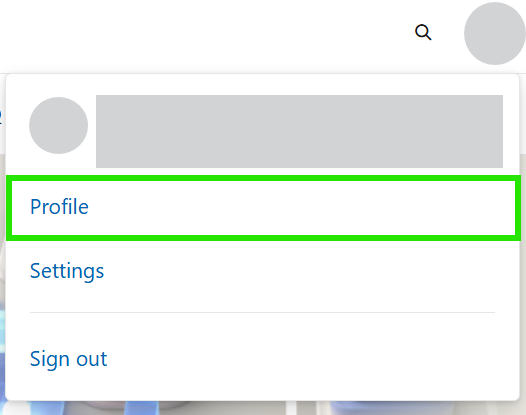Start a search using the header search icon
526x415 pixels.
423,32
